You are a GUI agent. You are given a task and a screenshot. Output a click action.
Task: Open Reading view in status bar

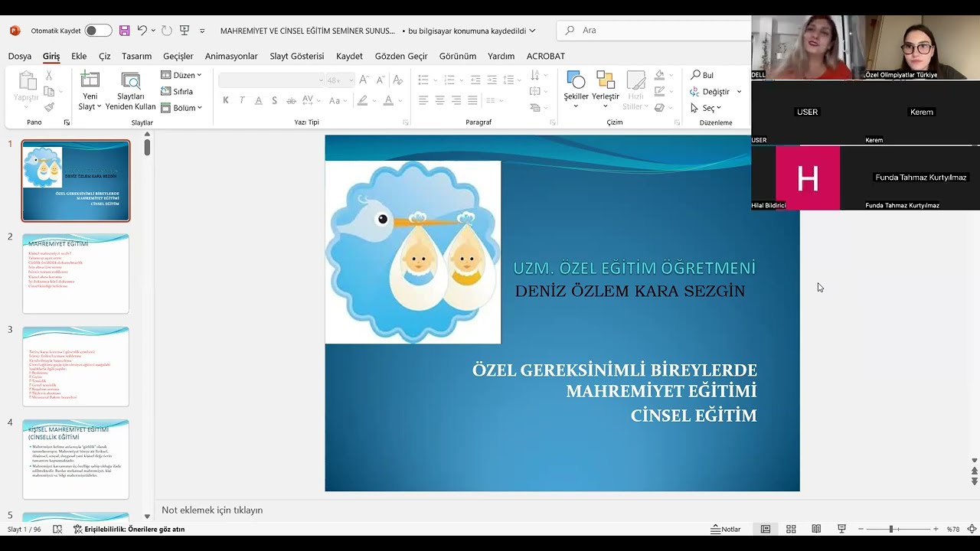click(816, 529)
